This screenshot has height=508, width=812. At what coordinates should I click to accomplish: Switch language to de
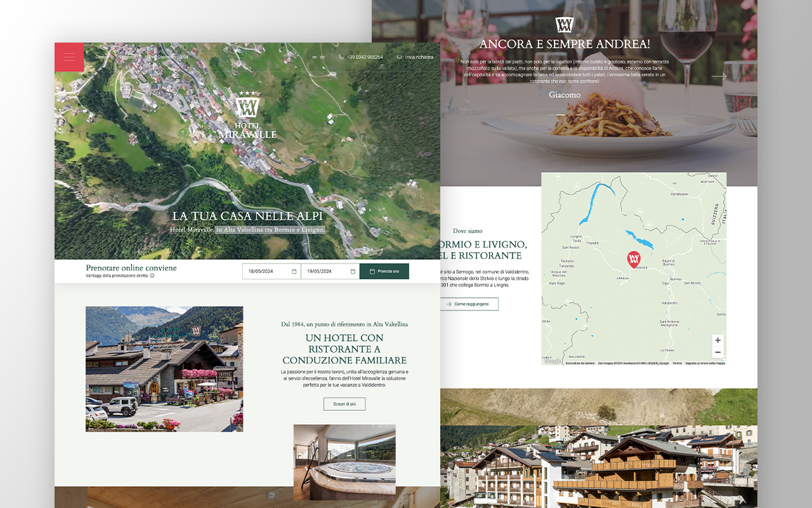pos(322,57)
